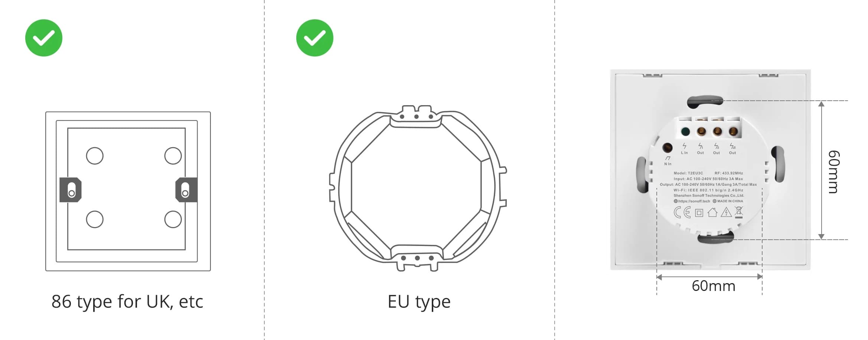868x340 pixels.
Task: Click the CE certification mark
Action: (682, 212)
